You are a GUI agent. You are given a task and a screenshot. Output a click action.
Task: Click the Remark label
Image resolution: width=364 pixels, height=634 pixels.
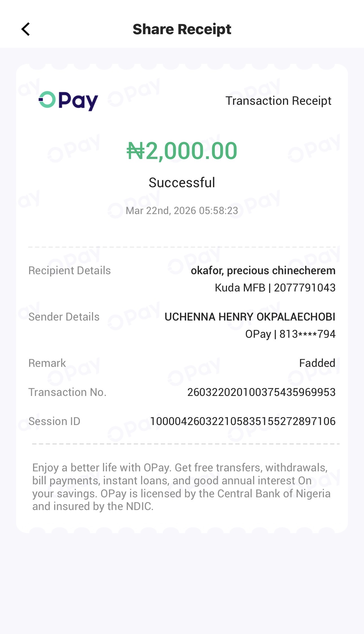(x=47, y=363)
